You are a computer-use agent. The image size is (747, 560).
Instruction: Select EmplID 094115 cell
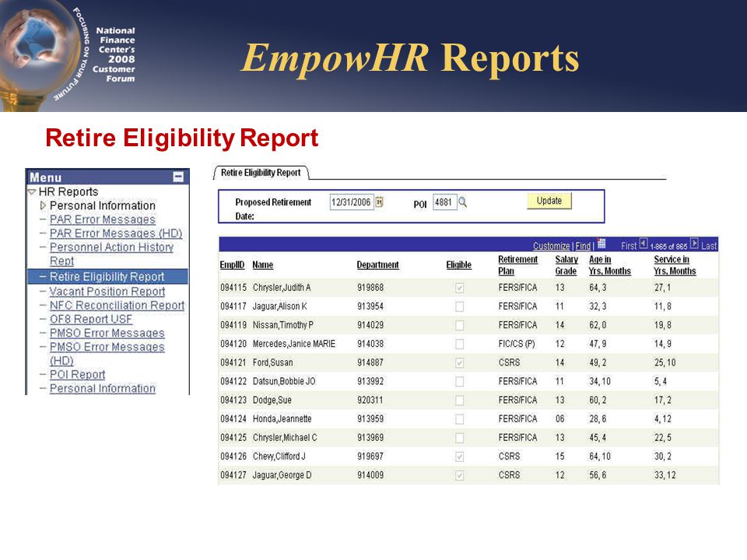click(233, 288)
